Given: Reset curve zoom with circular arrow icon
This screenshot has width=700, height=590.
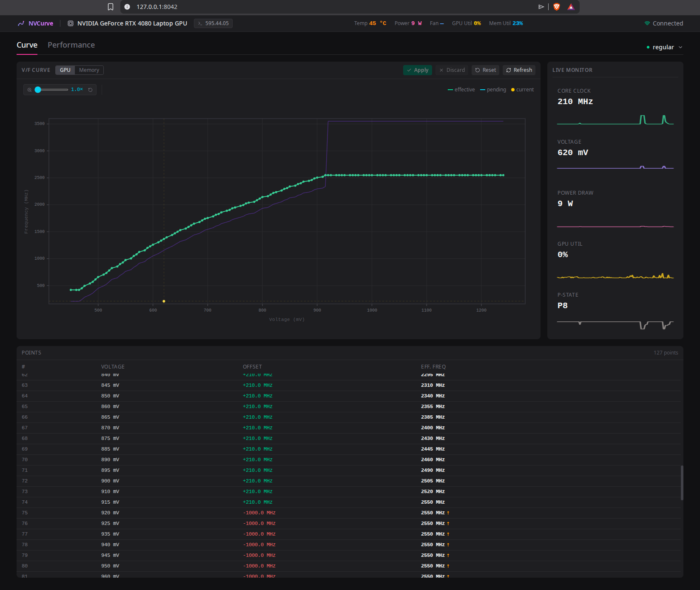Looking at the screenshot, I should [x=90, y=90].
